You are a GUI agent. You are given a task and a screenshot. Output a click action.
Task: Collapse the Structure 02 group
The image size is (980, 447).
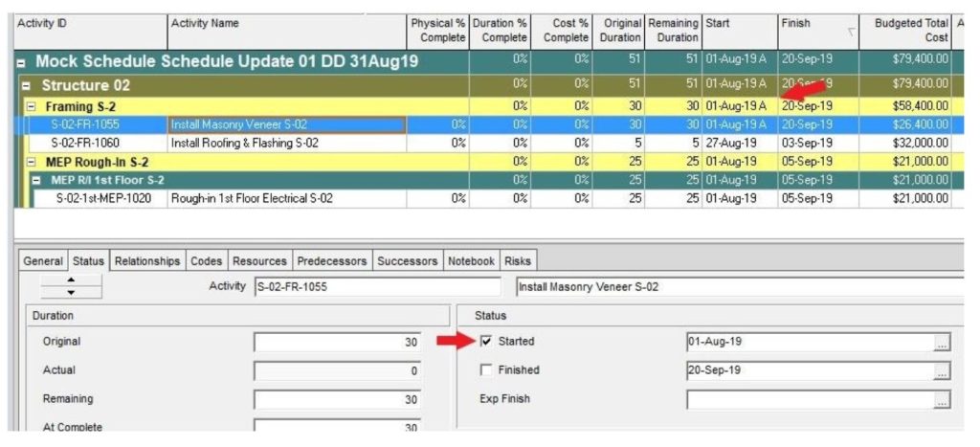[x=26, y=85]
